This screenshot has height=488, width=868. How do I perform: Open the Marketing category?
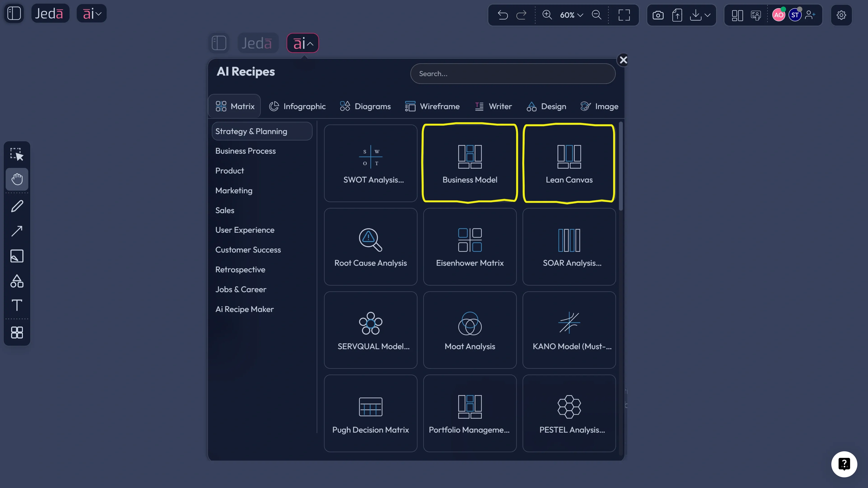(234, 191)
